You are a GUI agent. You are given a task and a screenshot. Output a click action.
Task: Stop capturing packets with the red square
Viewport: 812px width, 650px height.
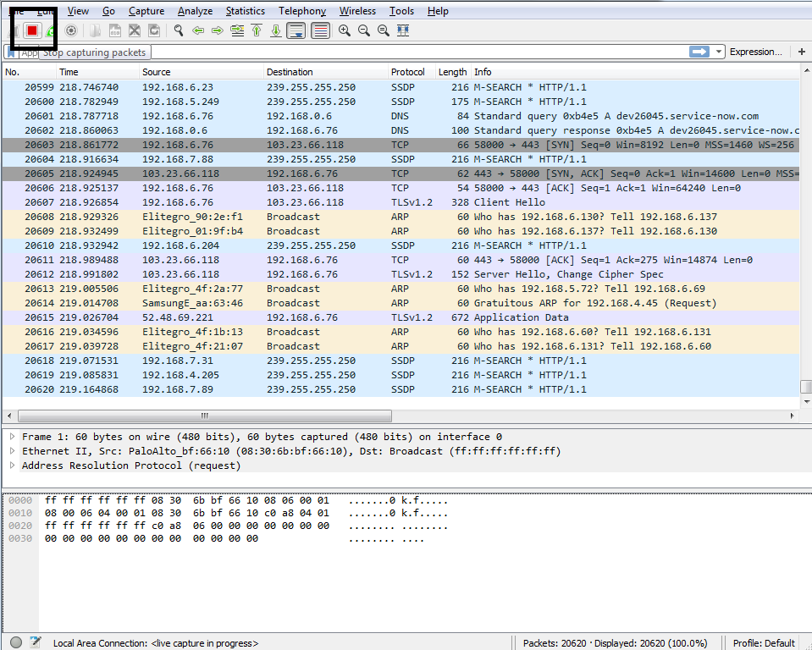pos(32,30)
